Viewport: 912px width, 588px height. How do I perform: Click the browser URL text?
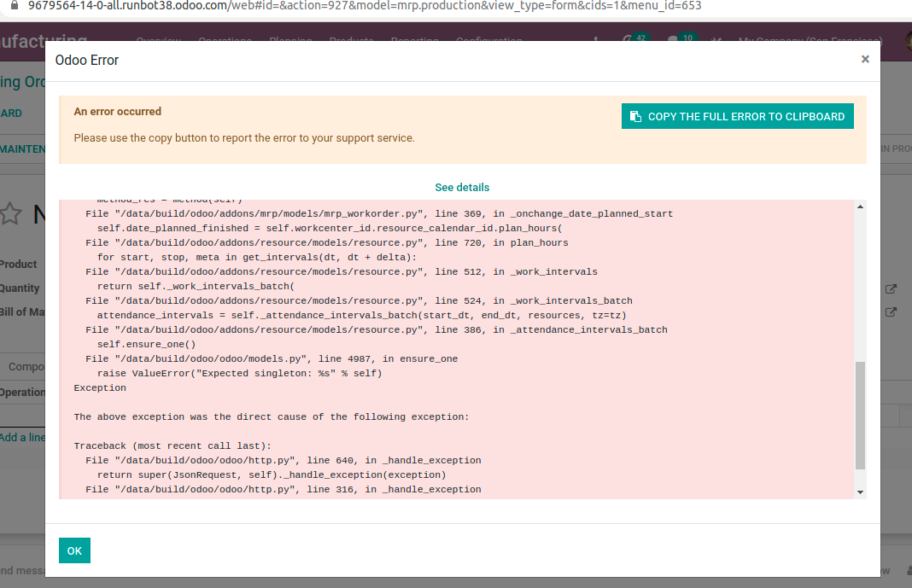(365, 6)
